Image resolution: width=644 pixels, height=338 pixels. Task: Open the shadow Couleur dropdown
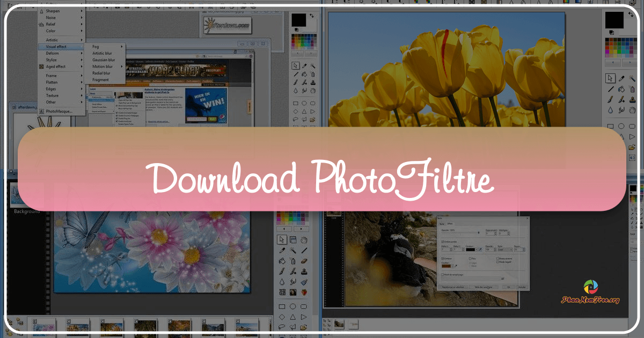pyautogui.click(x=476, y=250)
